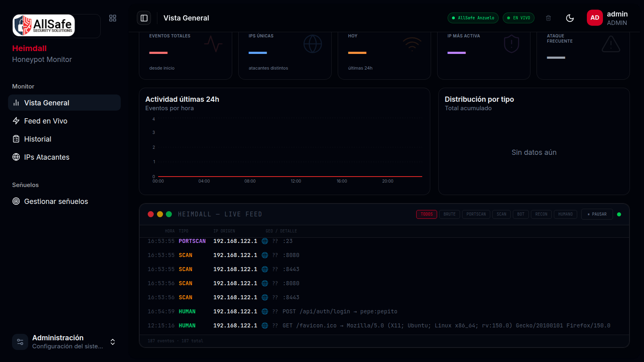Click the green terminal window dot

coord(169,214)
